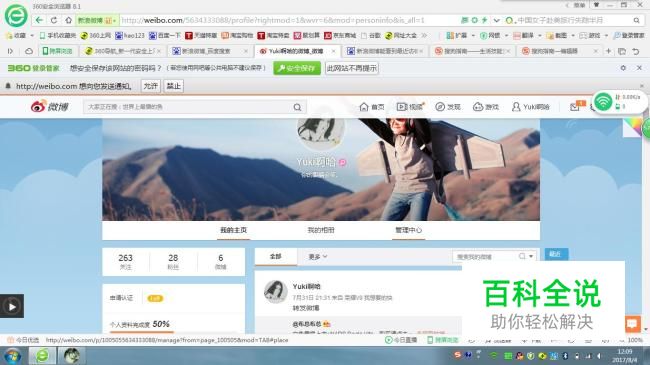This screenshot has width=650, height=365.
Task: Click the 申请认证 link
Action: (121, 298)
